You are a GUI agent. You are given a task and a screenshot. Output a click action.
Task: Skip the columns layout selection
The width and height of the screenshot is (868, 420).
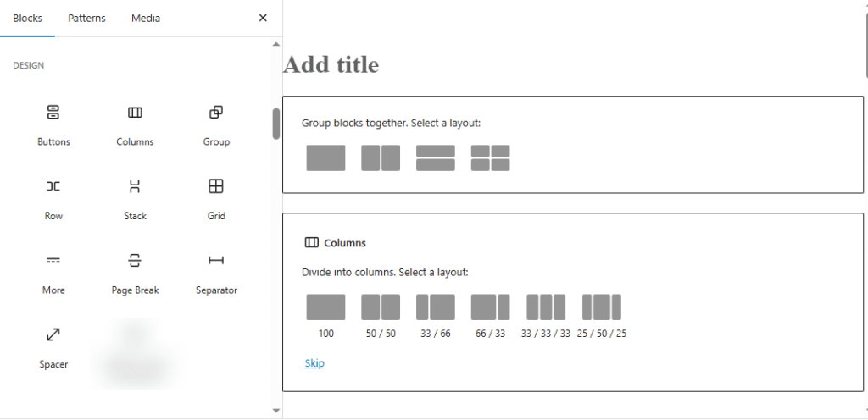pyautogui.click(x=314, y=363)
